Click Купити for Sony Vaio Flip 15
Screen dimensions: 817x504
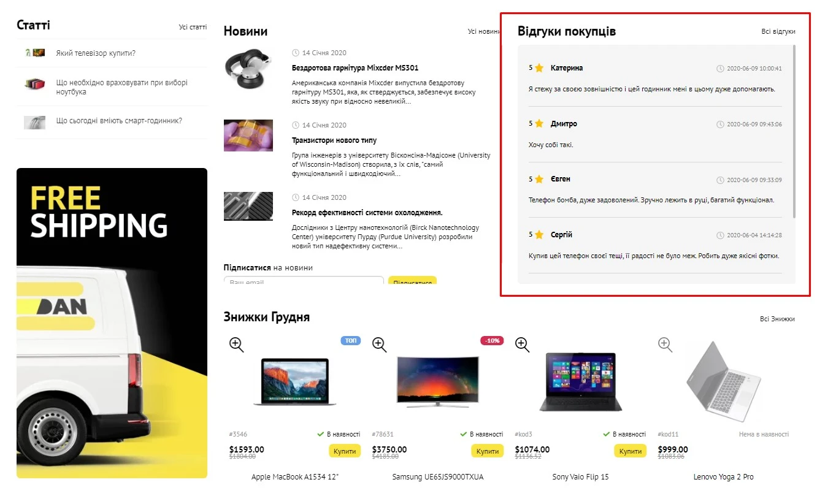631,451
